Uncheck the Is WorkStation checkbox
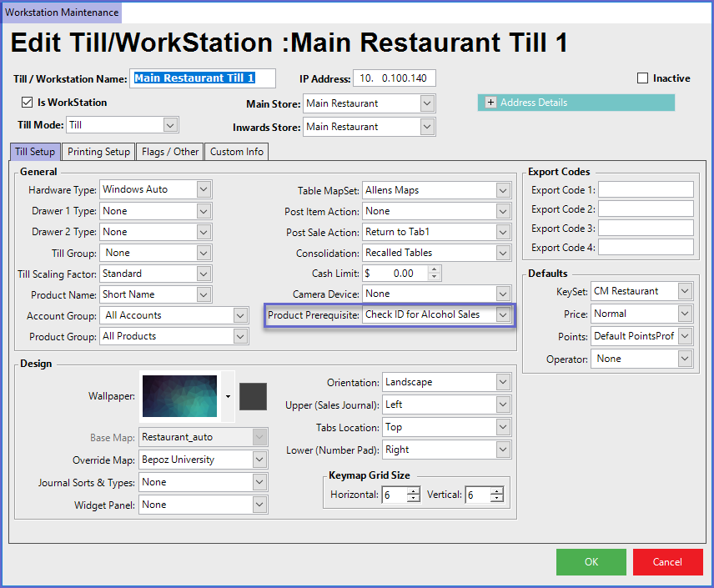Image resolution: width=714 pixels, height=588 pixels. pos(28,103)
